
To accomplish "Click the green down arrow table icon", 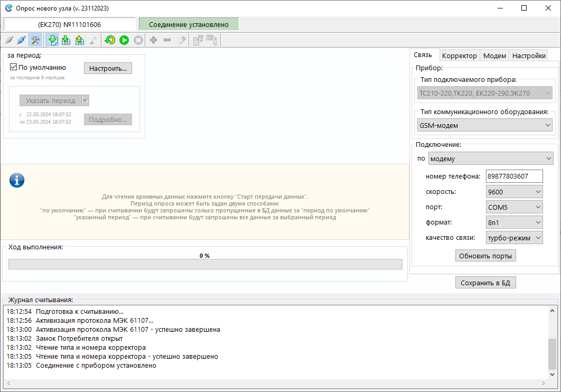I will click(x=66, y=40).
